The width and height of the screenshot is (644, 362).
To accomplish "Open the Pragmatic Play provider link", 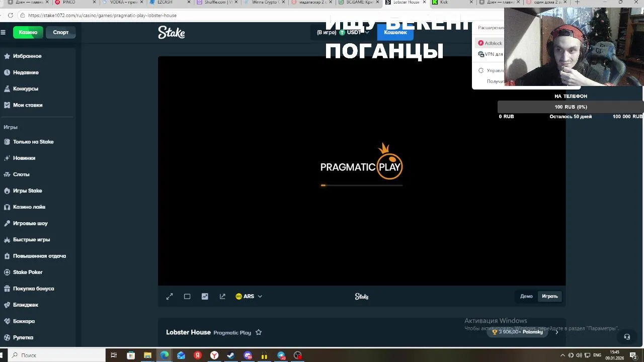I will point(232,333).
